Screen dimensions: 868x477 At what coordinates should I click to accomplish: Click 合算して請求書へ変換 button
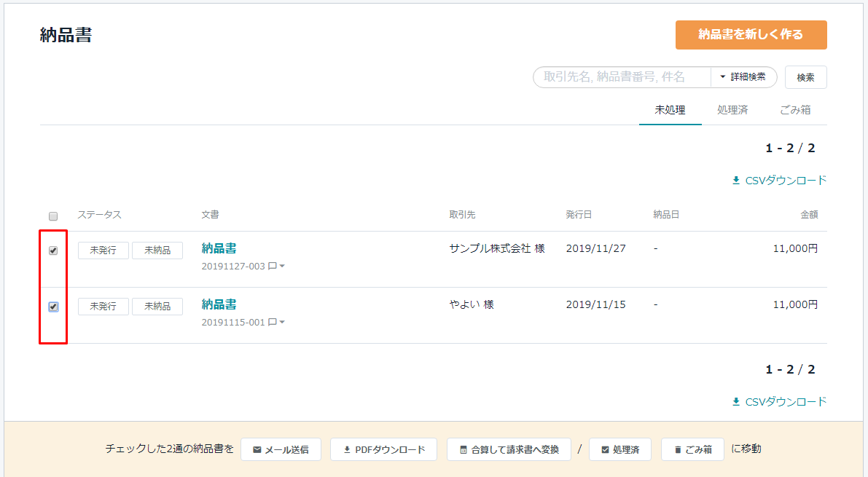(509, 449)
